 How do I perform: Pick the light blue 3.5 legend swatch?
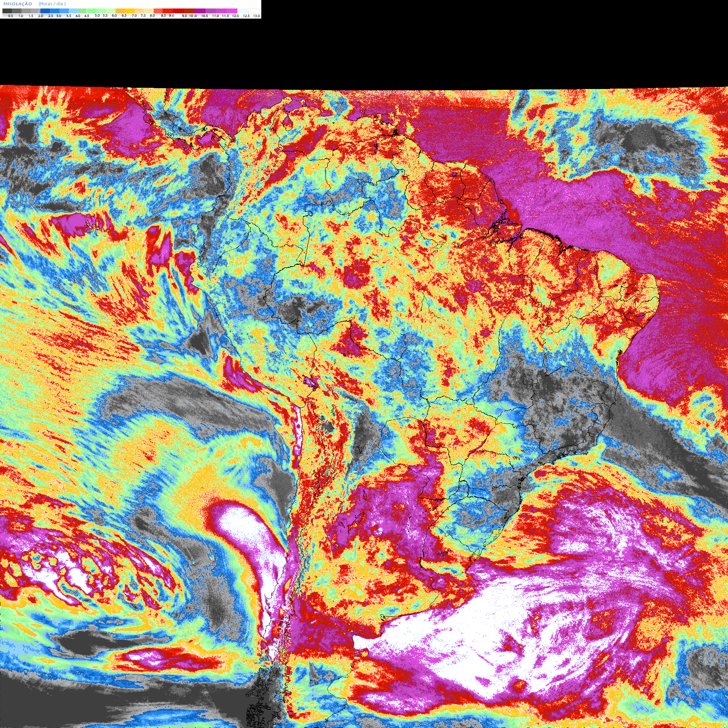pyautogui.click(x=74, y=11)
